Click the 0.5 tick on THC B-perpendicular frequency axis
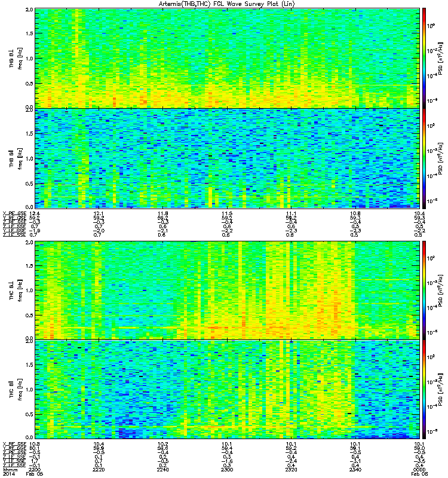 tap(29, 315)
